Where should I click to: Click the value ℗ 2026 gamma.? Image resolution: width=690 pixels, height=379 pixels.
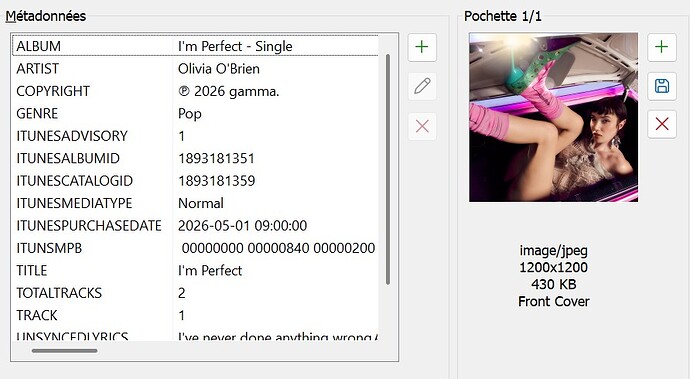[228, 91]
